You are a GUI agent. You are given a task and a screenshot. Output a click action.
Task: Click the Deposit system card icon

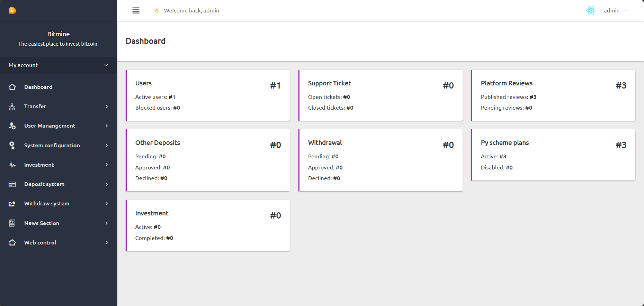[12, 184]
